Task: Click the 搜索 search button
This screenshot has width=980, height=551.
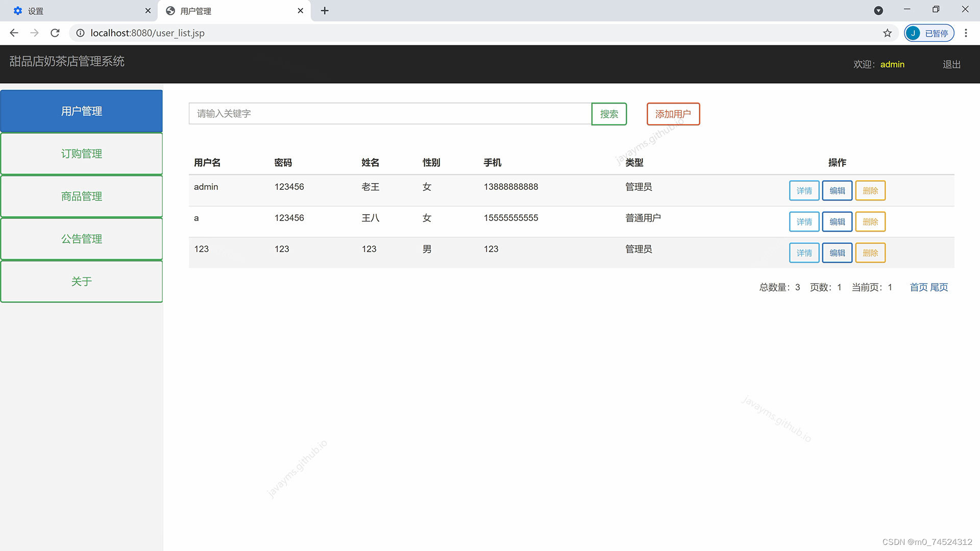Action: click(x=609, y=114)
